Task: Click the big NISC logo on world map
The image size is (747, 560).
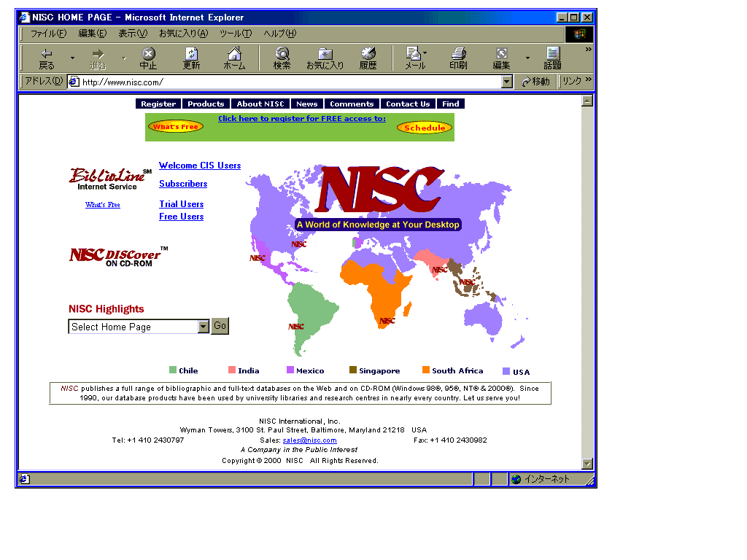Action: tap(380, 189)
